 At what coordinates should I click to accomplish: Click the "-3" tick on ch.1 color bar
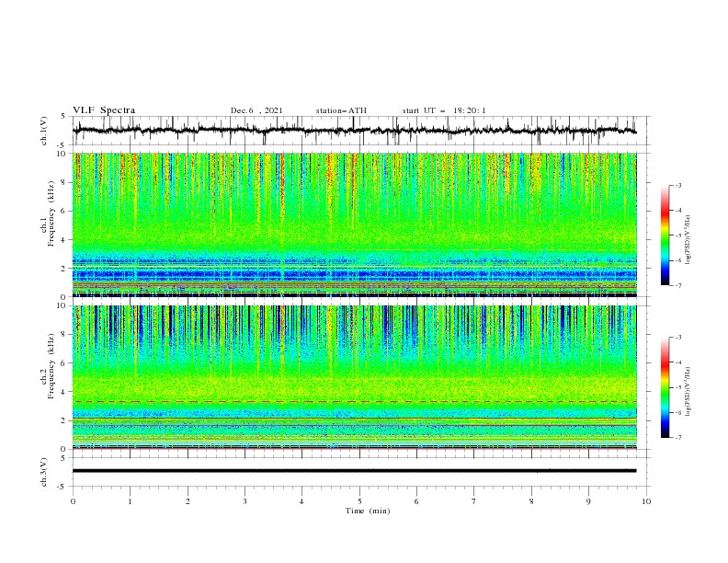pyautogui.click(x=678, y=185)
